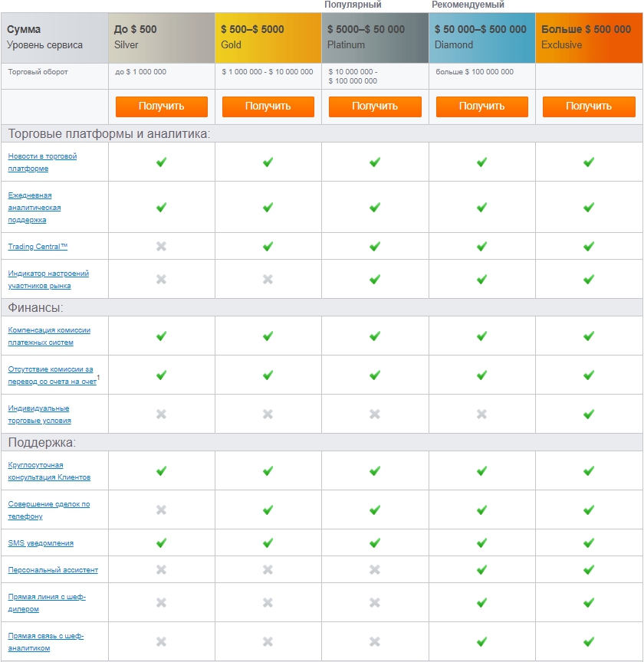Image resolution: width=644 pixels, height=662 pixels.
Task: Click Silver gray cross for Совершение сделок по телефону
Action: click(x=161, y=510)
